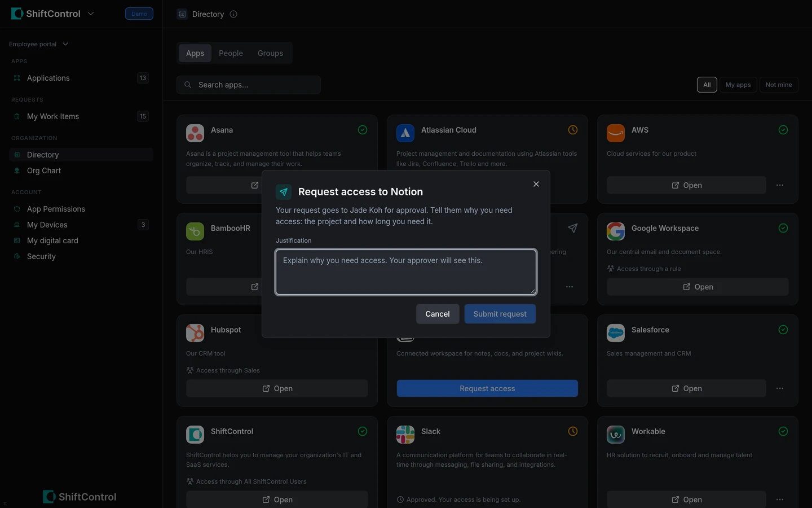The height and width of the screenshot is (508, 812).
Task: Switch to the Groups tab
Action: click(x=270, y=53)
